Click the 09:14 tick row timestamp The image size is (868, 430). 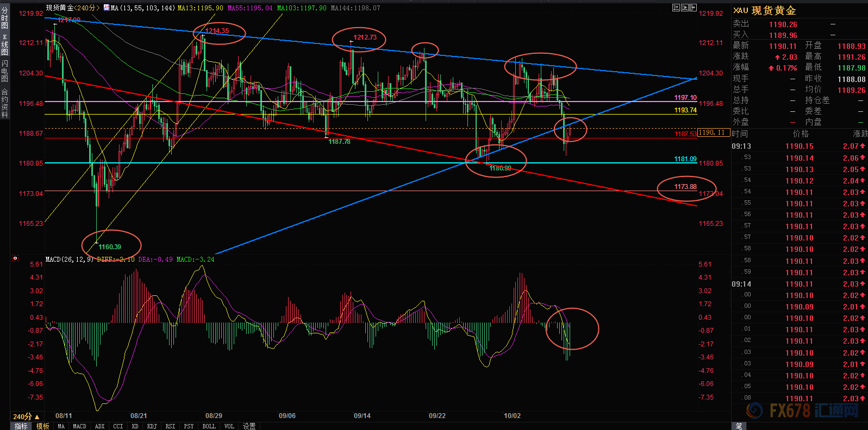(x=741, y=284)
